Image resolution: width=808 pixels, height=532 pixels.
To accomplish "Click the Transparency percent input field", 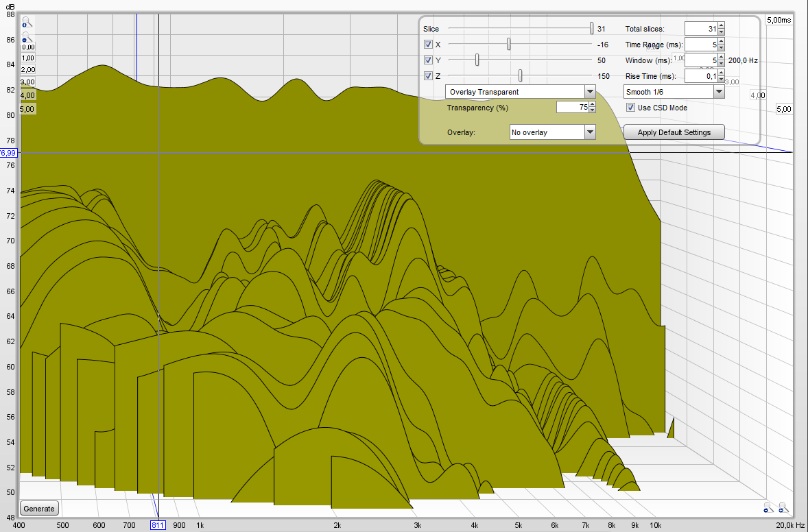I will point(573,107).
